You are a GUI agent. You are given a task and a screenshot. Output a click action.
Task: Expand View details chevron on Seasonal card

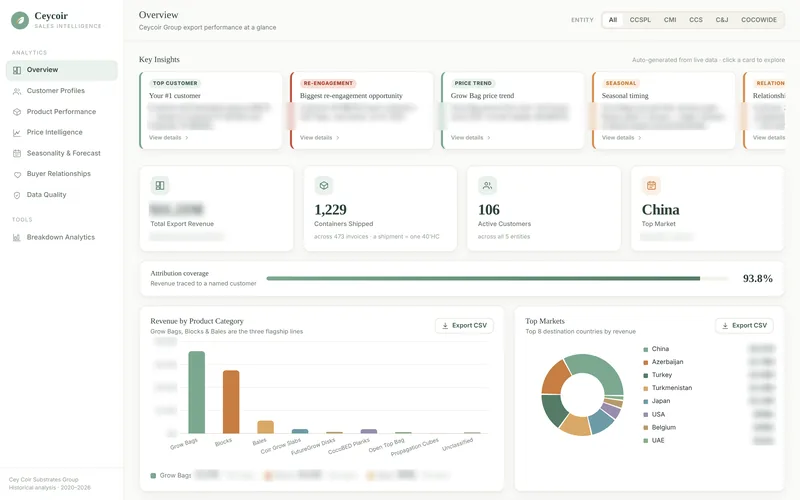click(x=640, y=138)
